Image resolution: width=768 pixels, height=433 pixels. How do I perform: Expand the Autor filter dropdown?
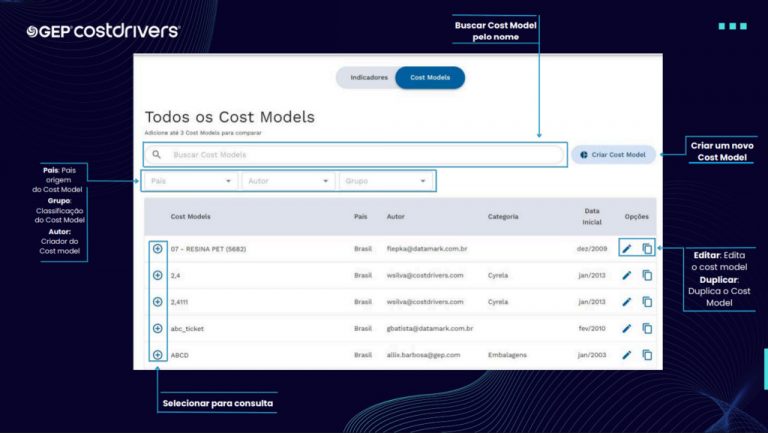pyautogui.click(x=288, y=181)
